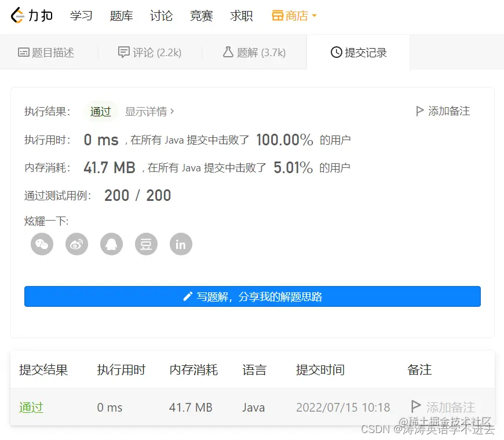Click the clock icon on 提交记录 tab
The image size is (504, 440).
[335, 52]
